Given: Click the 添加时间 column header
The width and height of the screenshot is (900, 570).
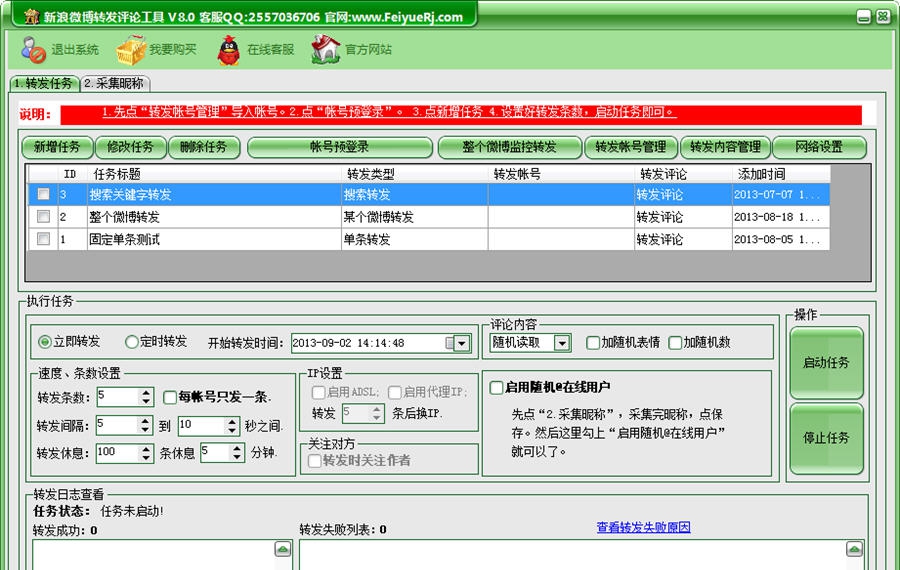Looking at the screenshot, I should point(781,174).
